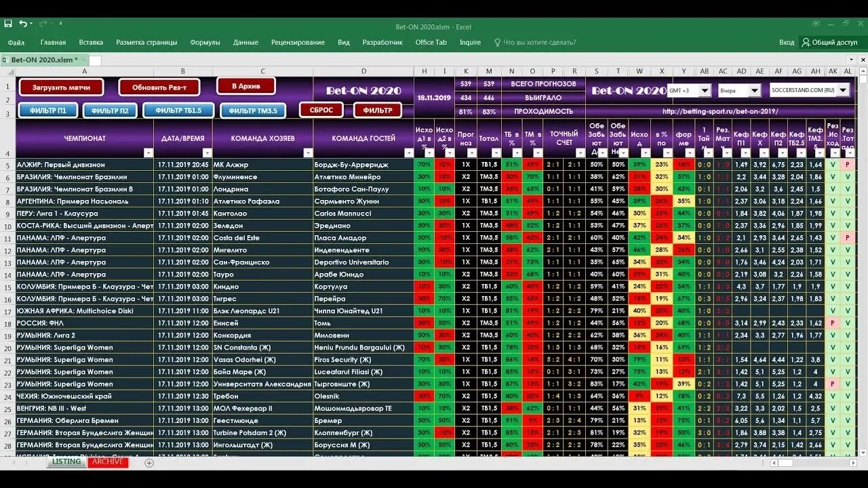Click the horizontal scrollbar thumb
The image size is (868, 488).
[785, 463]
